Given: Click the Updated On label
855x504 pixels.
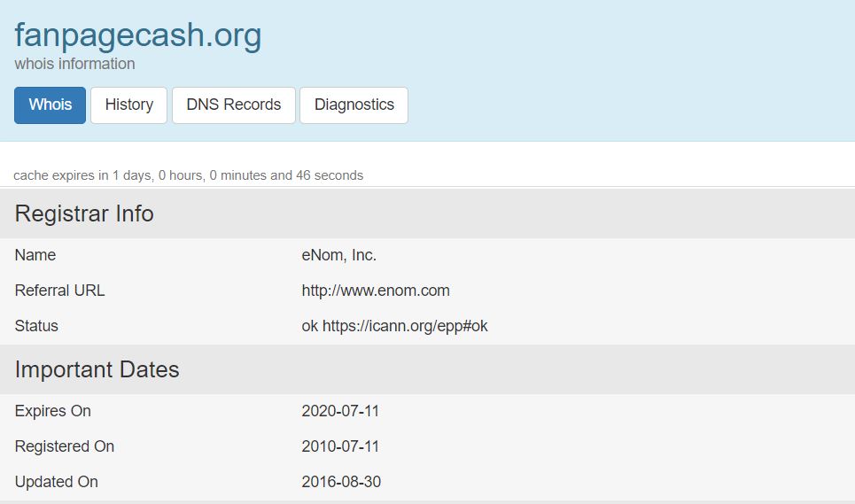Looking at the screenshot, I should [x=56, y=482].
